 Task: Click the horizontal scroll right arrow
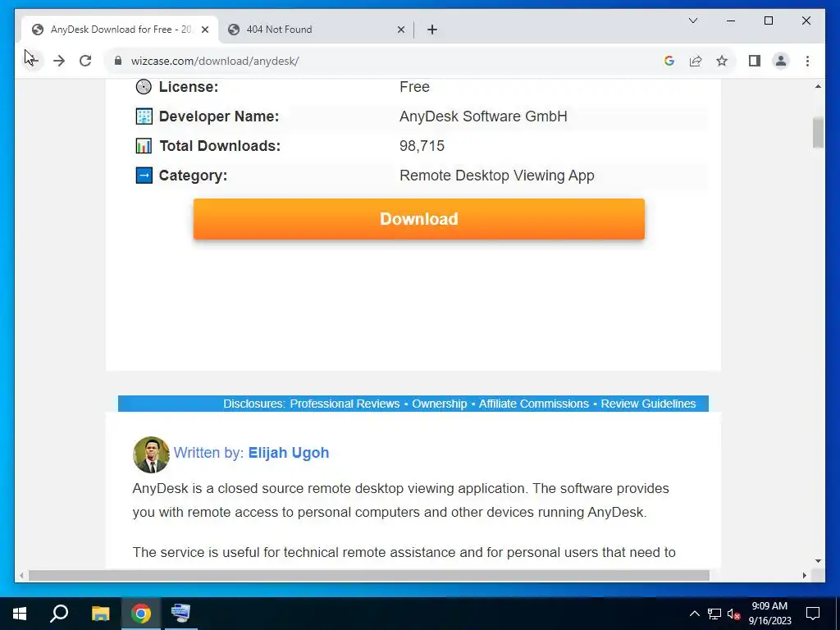point(805,575)
